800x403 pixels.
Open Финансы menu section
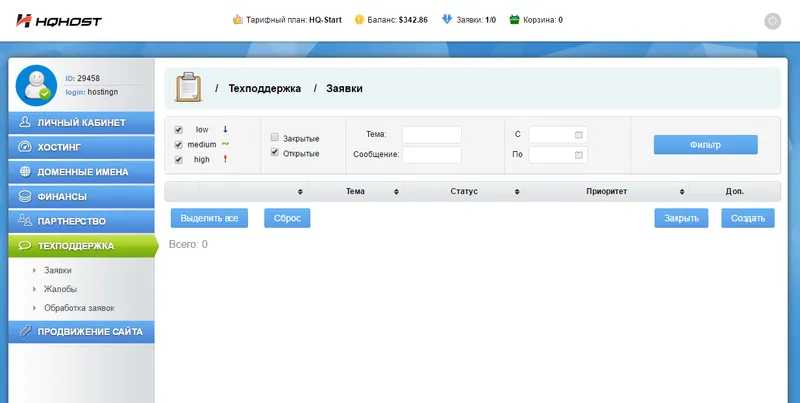click(x=81, y=196)
